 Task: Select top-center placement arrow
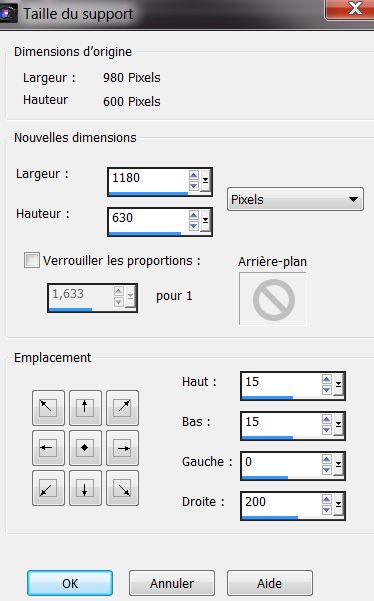pos(85,408)
